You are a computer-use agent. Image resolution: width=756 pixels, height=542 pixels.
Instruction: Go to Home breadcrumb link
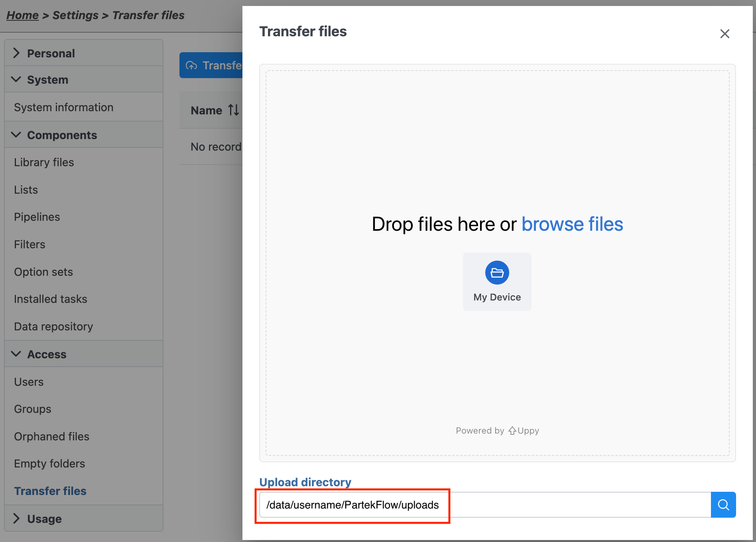coord(22,15)
